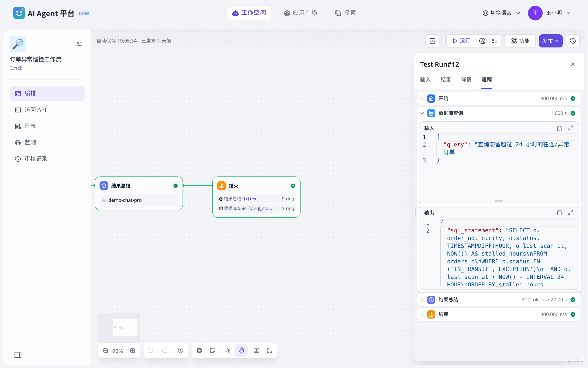Open the 发布 publish dropdown

551,41
